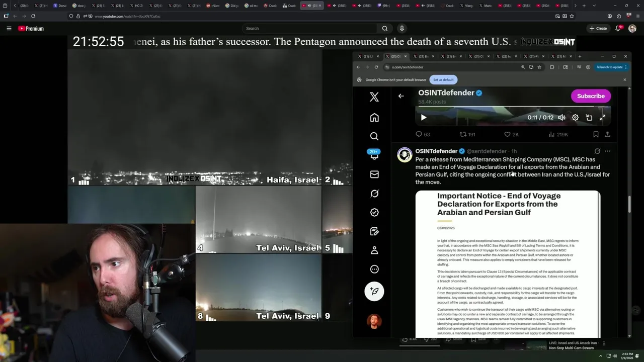Click Relaunch to update in Chrome
This screenshot has height=362, width=644.
609,67
